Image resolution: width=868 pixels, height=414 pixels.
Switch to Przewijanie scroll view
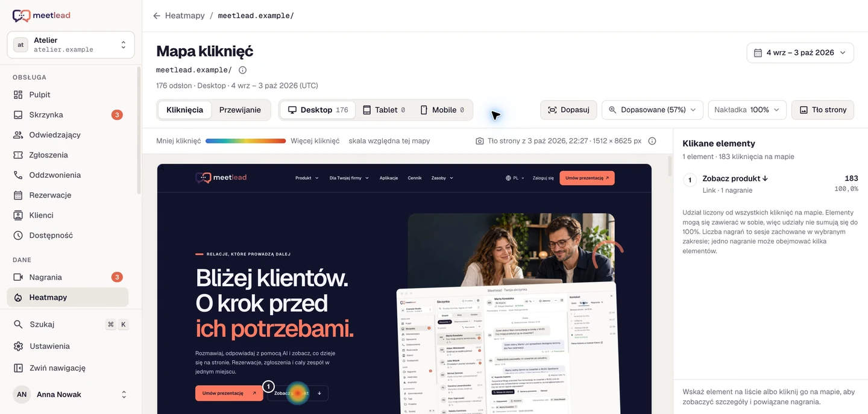click(240, 110)
